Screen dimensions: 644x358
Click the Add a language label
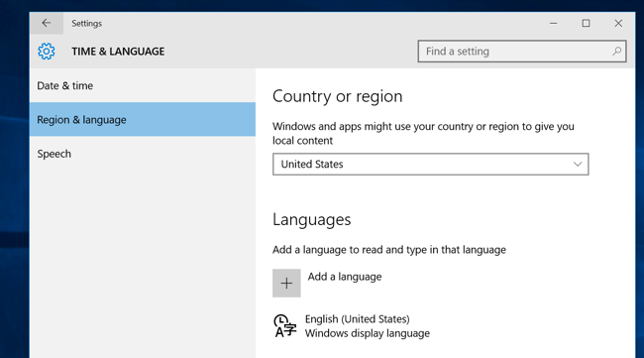[345, 277]
